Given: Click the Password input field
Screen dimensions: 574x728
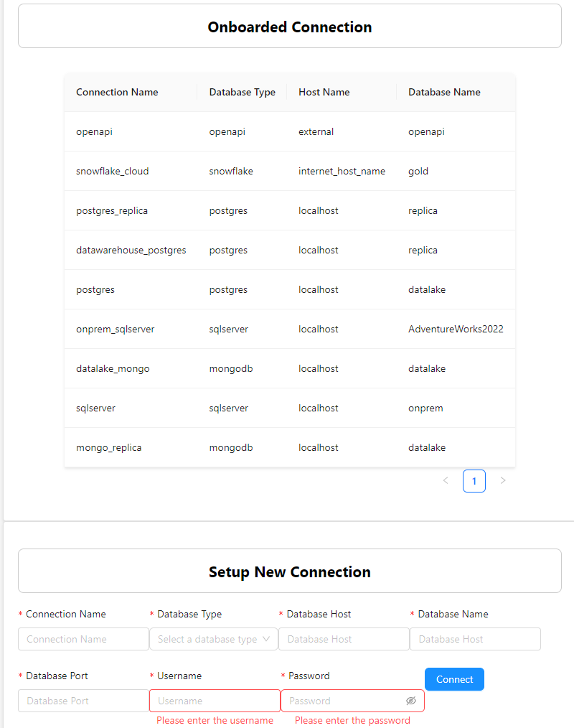Looking at the screenshot, I should 343,701.
